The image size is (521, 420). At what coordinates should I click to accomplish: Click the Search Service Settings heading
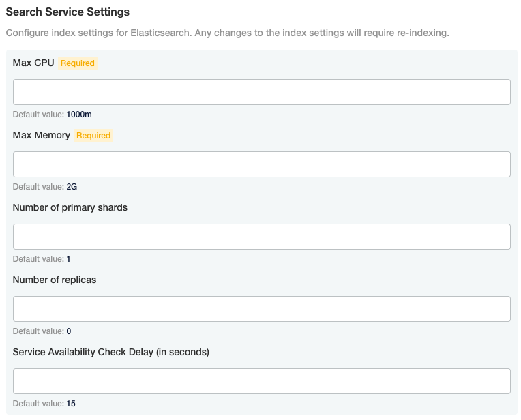68,12
